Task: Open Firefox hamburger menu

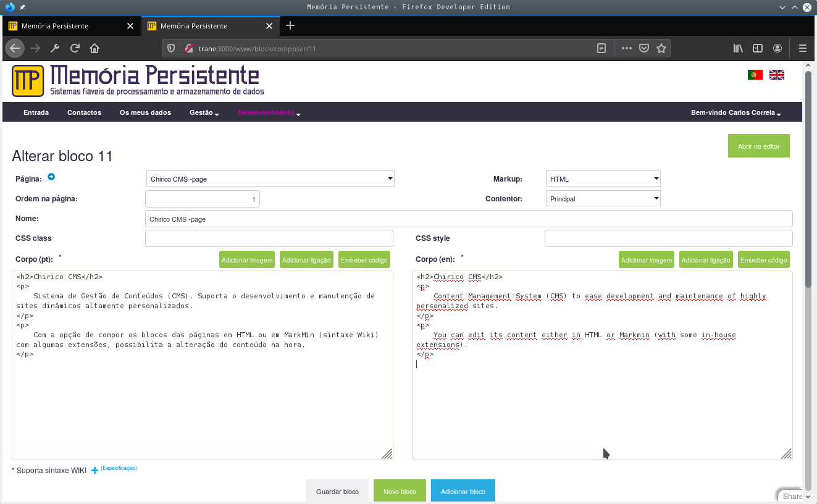Action: click(803, 48)
